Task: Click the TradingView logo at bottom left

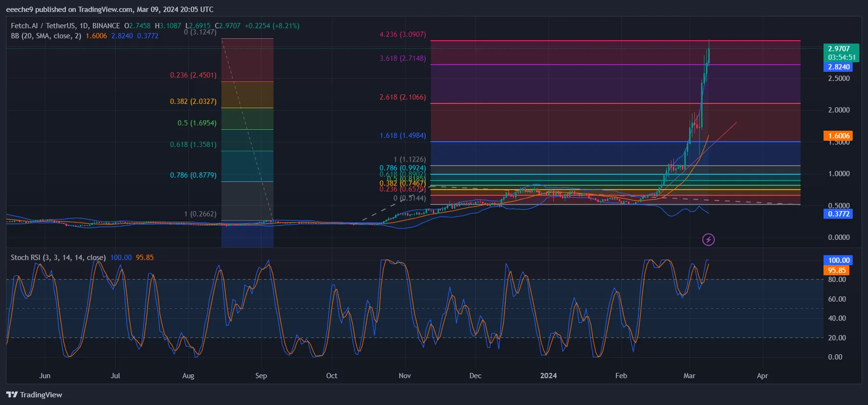Action: coord(34,394)
